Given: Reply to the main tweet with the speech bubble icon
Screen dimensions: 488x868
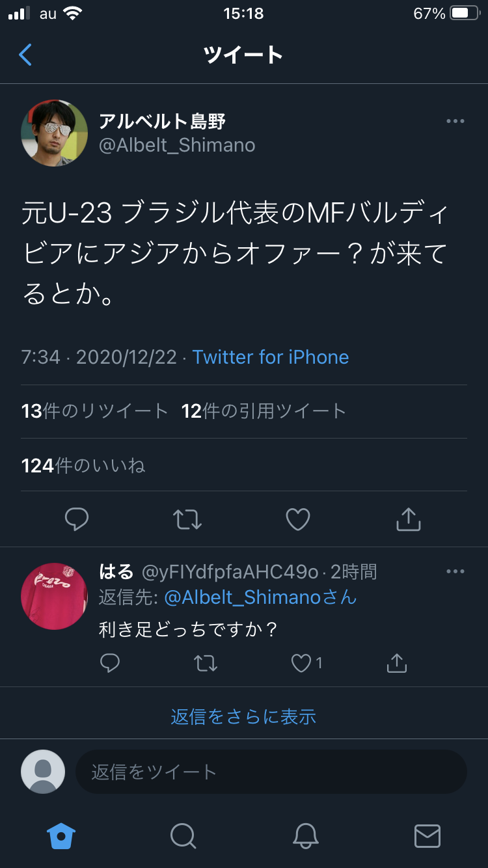Looking at the screenshot, I should click(77, 519).
